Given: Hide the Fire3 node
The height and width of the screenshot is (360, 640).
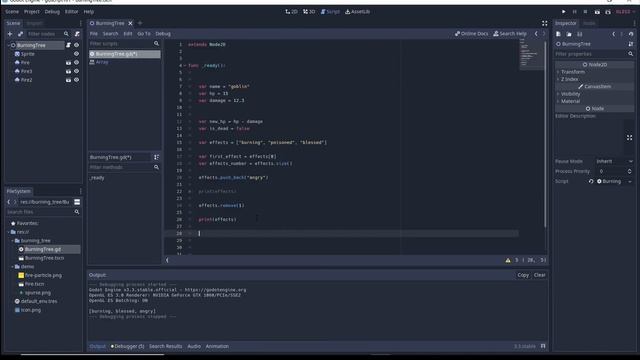Looking at the screenshot, I should coord(76,71).
